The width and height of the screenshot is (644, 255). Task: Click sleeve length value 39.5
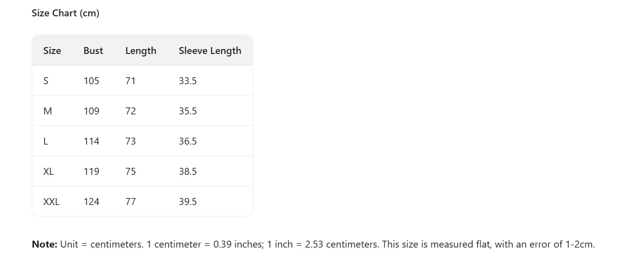pos(188,202)
